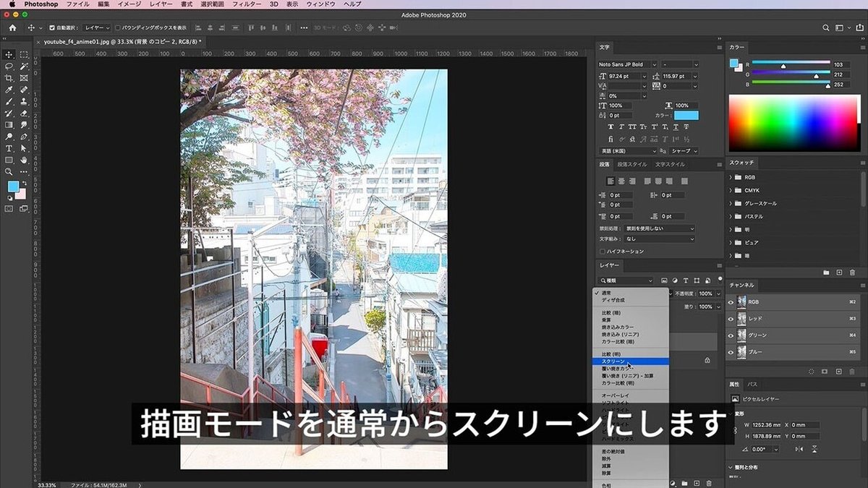868x488 pixels.
Task: Select the Clone Stamp tool
Action: coord(24,101)
